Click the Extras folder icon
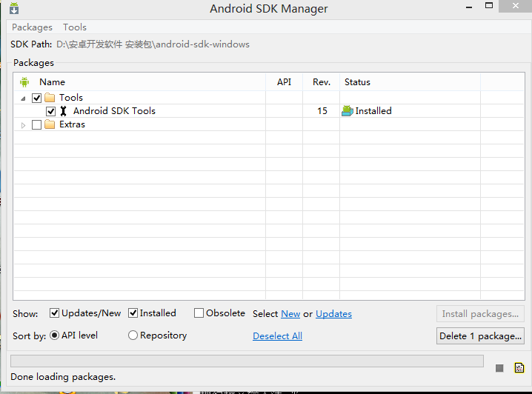This screenshot has width=532, height=394. pos(50,124)
